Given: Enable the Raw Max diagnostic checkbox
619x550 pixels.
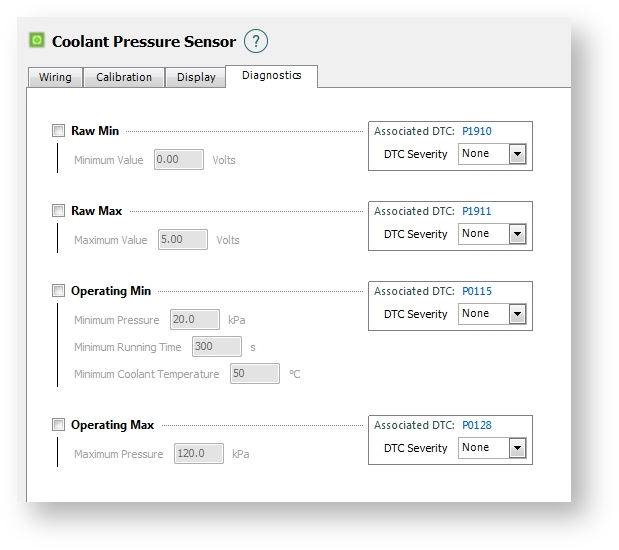Looking at the screenshot, I should [x=58, y=211].
